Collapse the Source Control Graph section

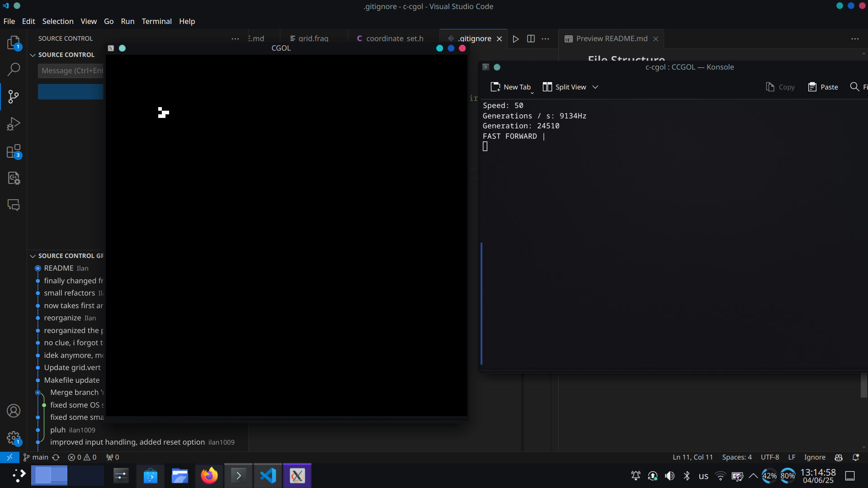pos(33,256)
